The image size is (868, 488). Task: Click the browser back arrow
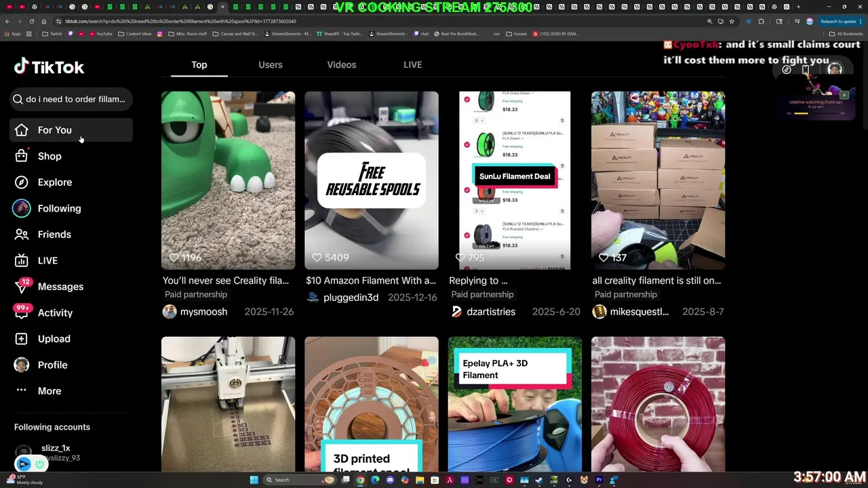pyautogui.click(x=7, y=21)
